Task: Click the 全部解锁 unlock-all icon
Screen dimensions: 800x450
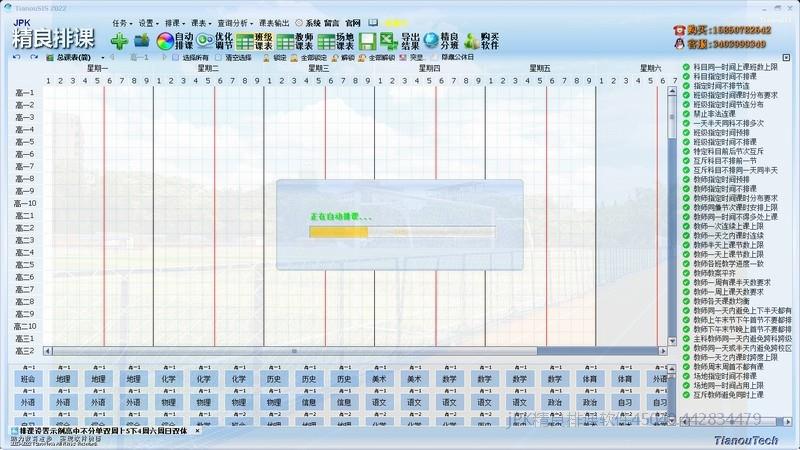Action: [362, 58]
